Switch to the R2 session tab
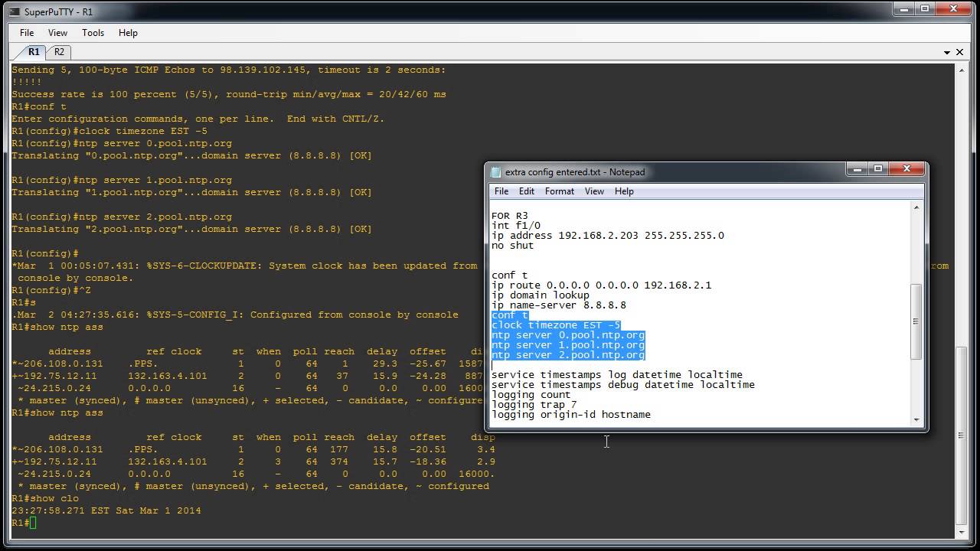980x551 pixels. click(59, 52)
